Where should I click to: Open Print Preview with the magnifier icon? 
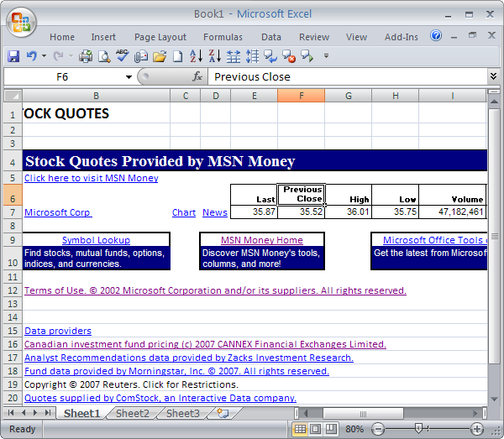[x=104, y=56]
